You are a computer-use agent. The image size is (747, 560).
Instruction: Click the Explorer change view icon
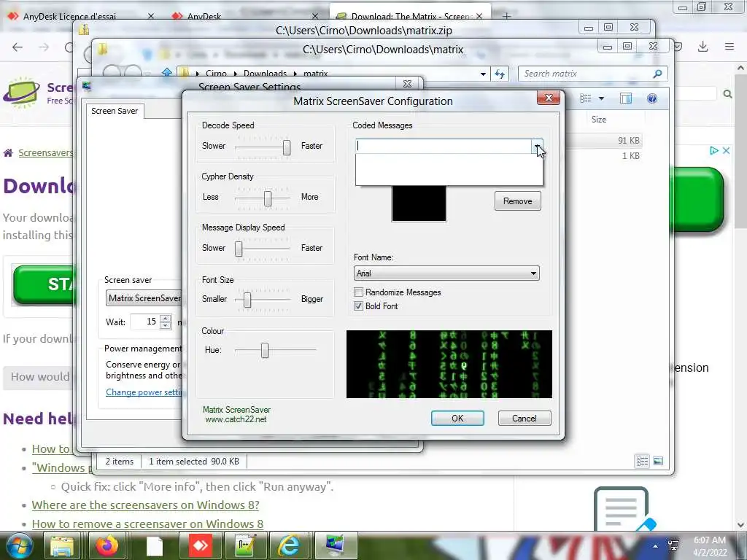[586, 98]
